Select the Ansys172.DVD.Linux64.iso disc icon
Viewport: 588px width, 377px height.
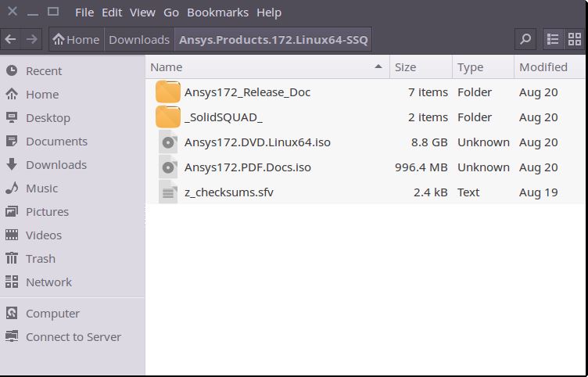[x=168, y=142]
